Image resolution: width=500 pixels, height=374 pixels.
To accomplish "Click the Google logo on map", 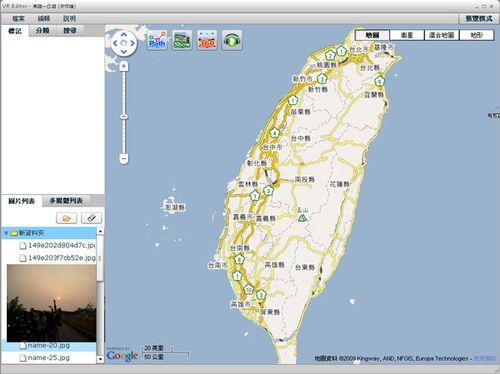I will (x=122, y=356).
